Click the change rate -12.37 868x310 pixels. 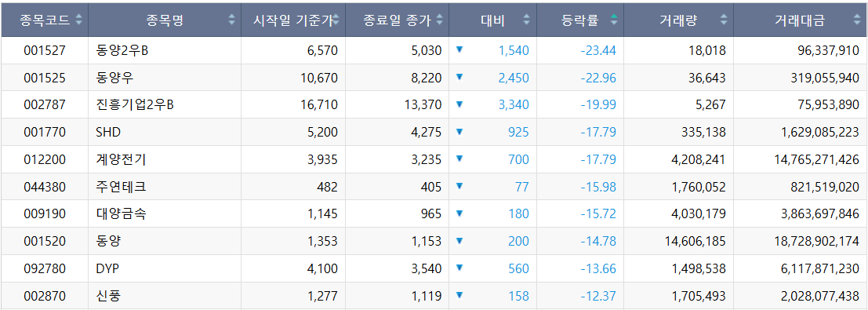coord(598,296)
